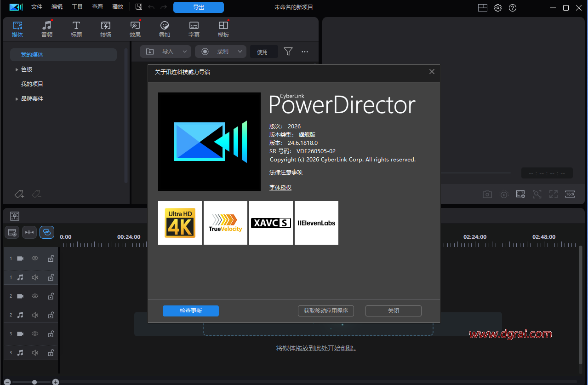
Task: Open the 模板 templates room
Action: [x=223, y=29]
